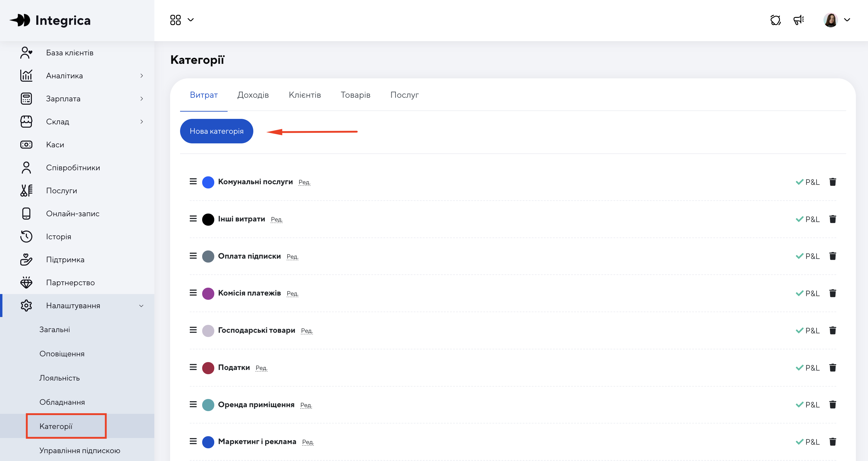The height and width of the screenshot is (461, 868).
Task: Open Каси cash register section
Action: point(55,145)
